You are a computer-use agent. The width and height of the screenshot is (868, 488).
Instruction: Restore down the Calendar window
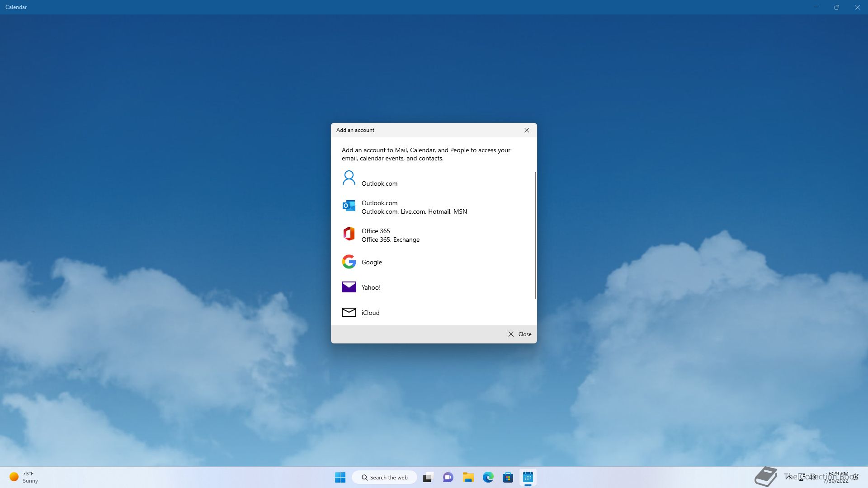[837, 7]
